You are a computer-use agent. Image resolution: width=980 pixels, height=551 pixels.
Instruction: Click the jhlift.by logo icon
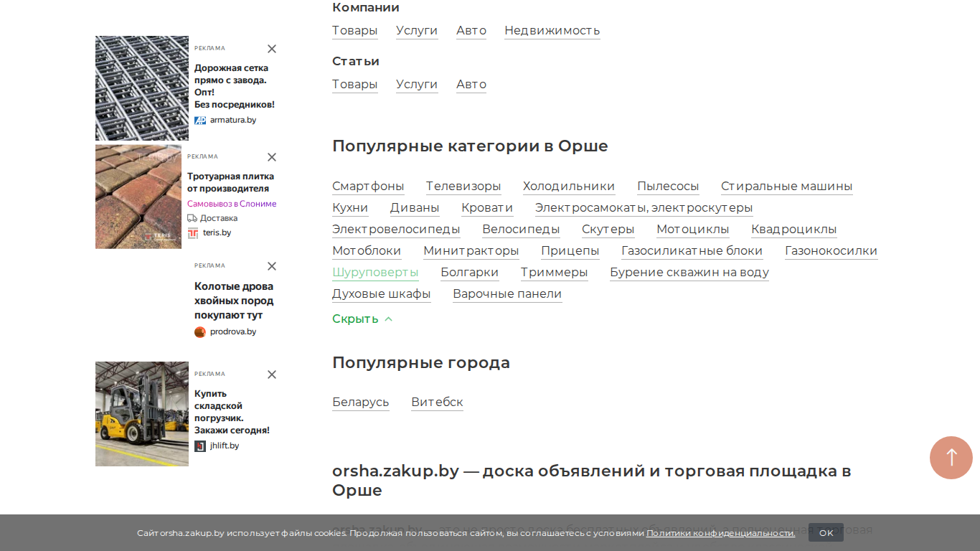tap(200, 446)
